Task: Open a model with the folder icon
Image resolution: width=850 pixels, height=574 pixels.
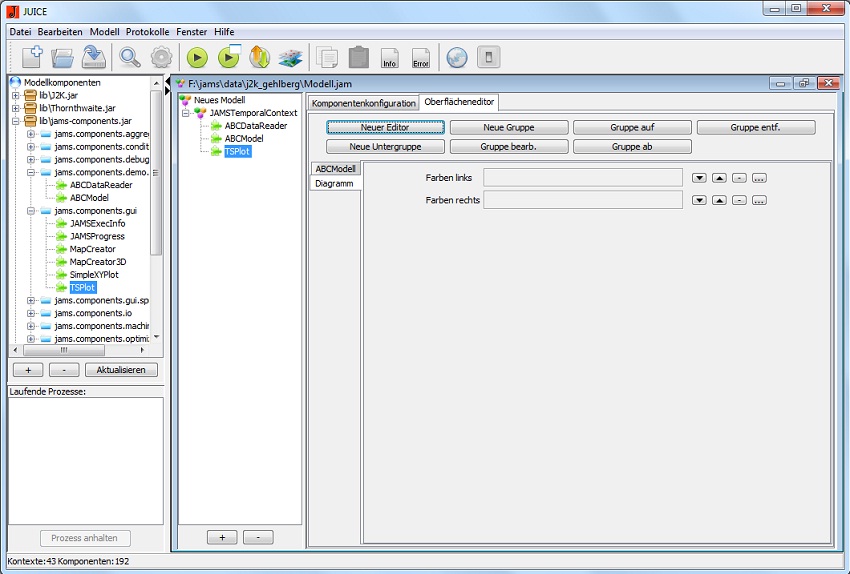Action: (x=63, y=57)
